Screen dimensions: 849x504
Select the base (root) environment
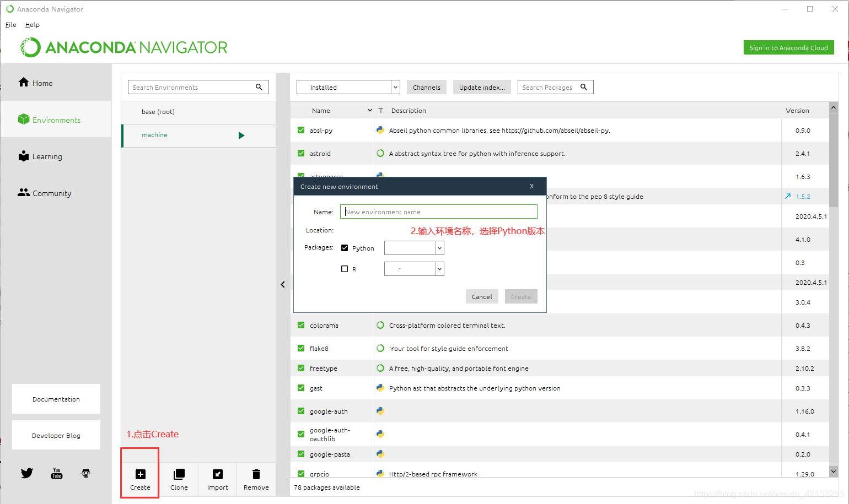198,112
